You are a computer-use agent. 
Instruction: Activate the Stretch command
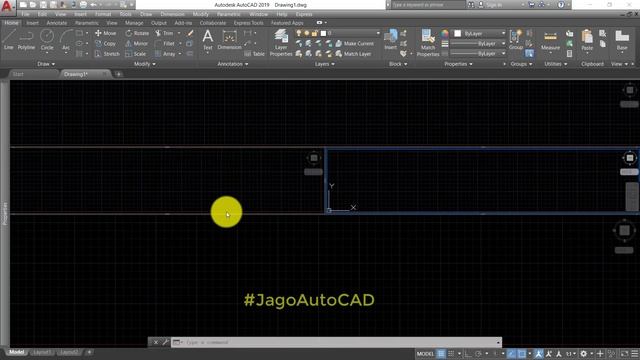coord(107,53)
